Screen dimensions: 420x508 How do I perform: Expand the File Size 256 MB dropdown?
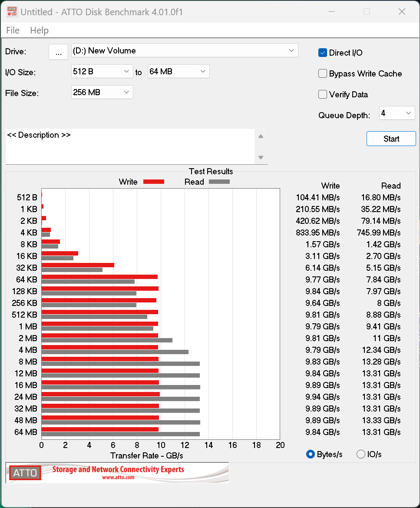[x=102, y=92]
